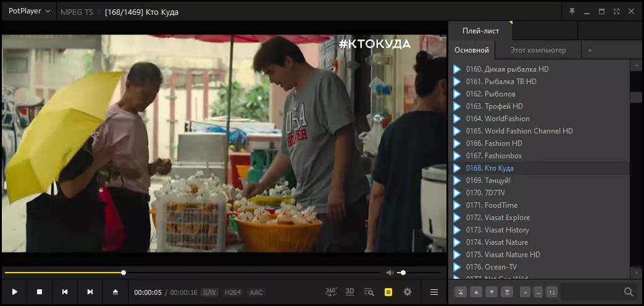The image size is (644, 306).
Task: Select 0164. WorldFashion channel
Action: (x=539, y=119)
